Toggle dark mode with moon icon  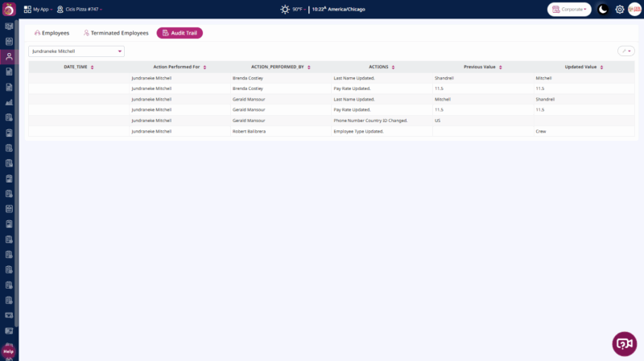click(x=603, y=10)
